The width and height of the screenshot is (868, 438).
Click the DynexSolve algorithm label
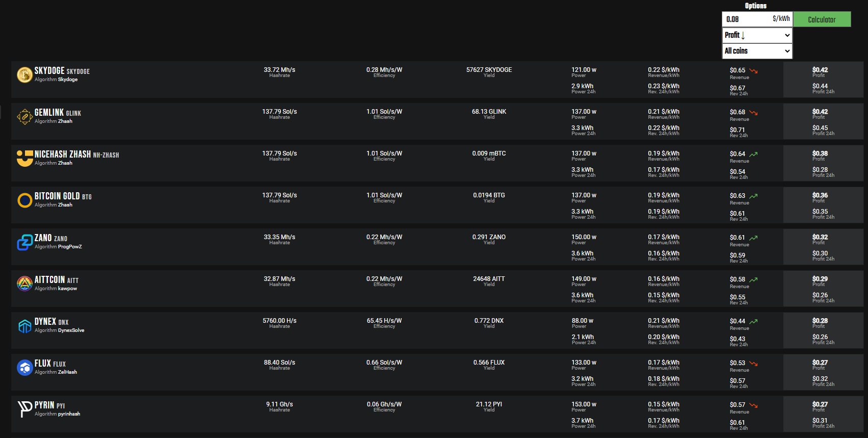click(71, 330)
